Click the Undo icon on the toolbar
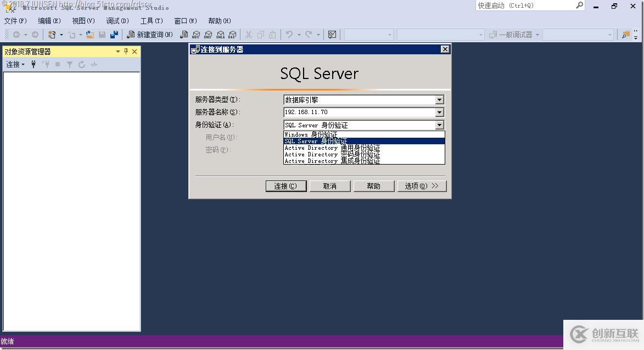This screenshot has height=350, width=644. (288, 34)
